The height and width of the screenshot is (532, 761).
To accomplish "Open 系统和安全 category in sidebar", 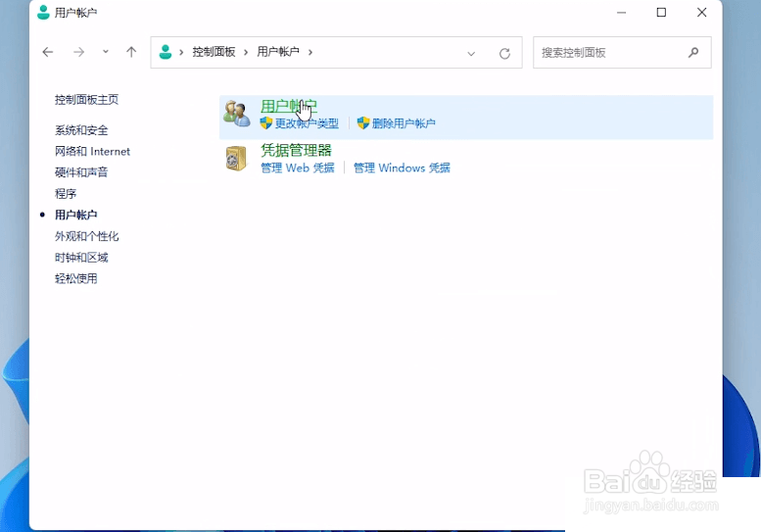I will [x=81, y=130].
